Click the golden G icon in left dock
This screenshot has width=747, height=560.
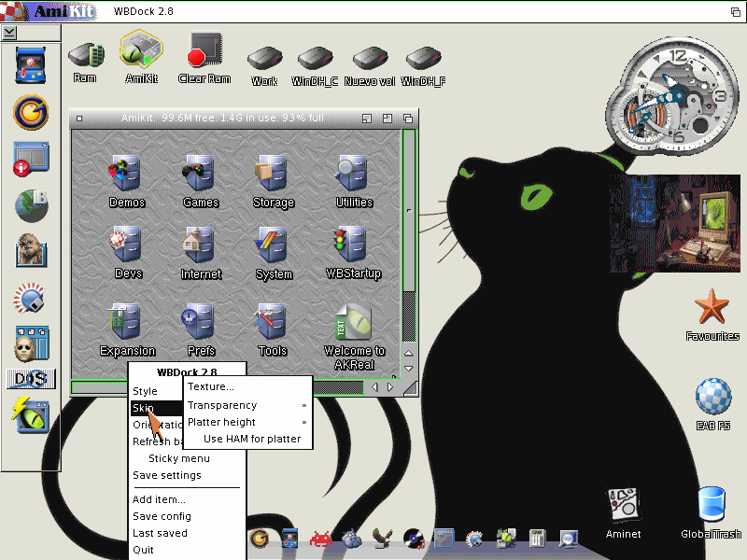pyautogui.click(x=31, y=112)
